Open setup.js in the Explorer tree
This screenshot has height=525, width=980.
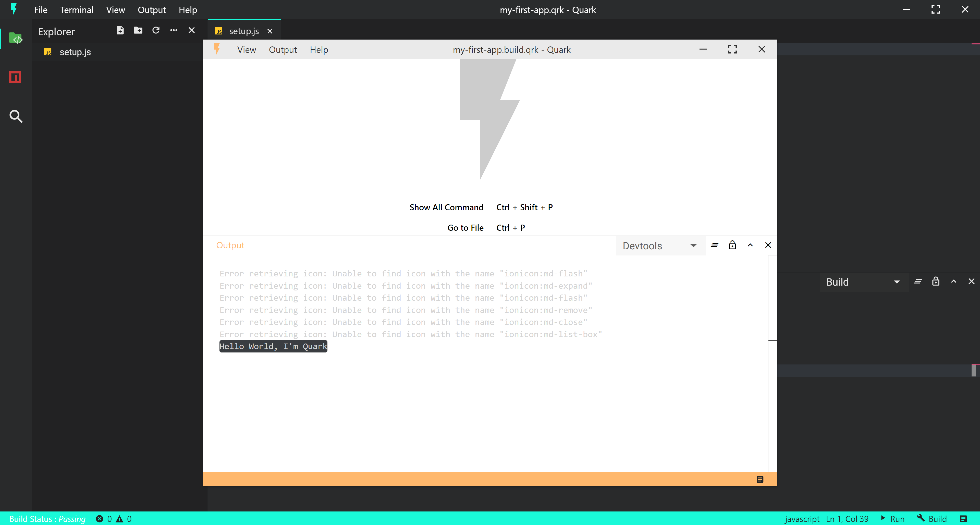[x=75, y=52]
